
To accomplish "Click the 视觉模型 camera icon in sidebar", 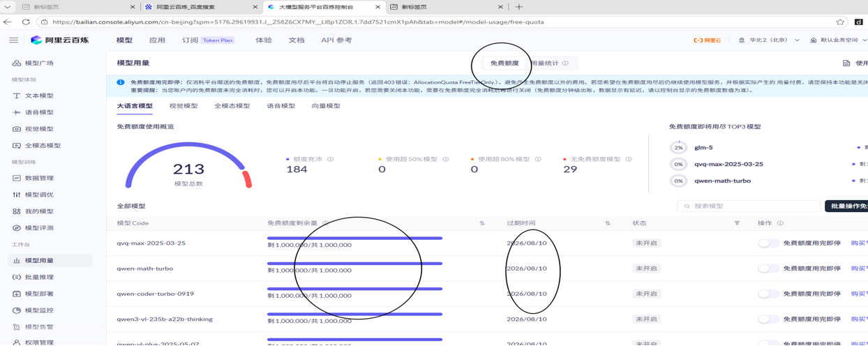I will click(x=17, y=129).
